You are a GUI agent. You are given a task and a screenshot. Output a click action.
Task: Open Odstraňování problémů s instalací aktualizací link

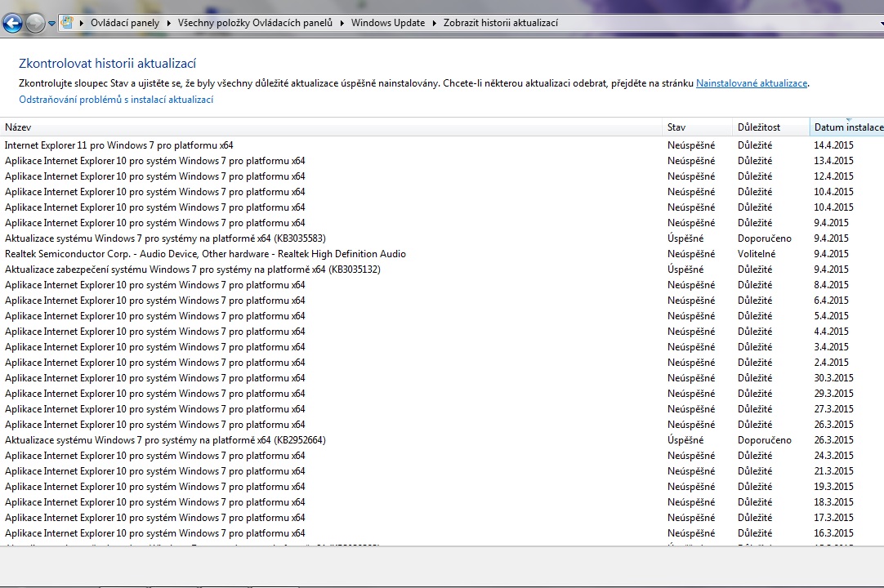point(116,100)
